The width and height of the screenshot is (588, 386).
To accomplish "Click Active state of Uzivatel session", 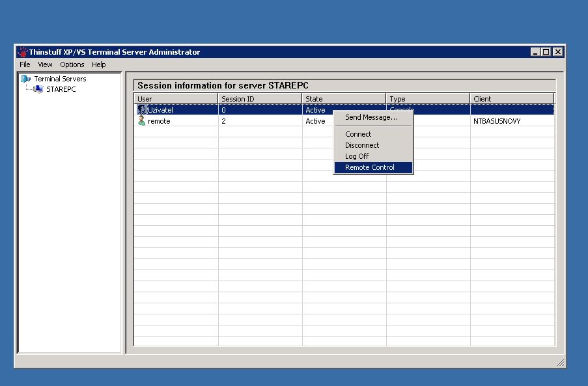I will point(315,110).
